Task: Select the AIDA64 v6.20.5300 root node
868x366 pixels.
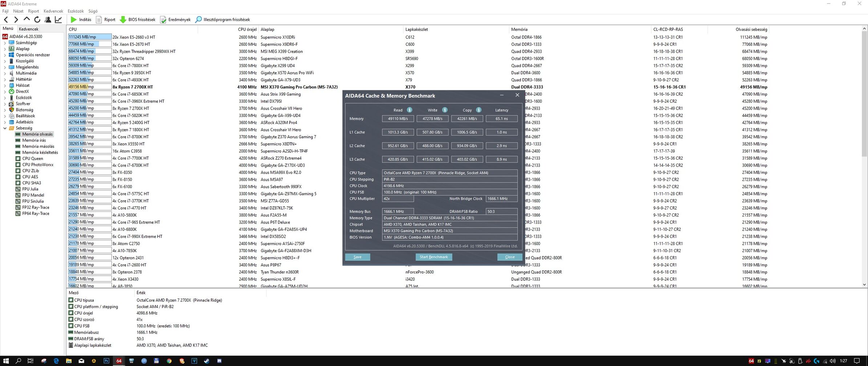Action: pos(25,37)
